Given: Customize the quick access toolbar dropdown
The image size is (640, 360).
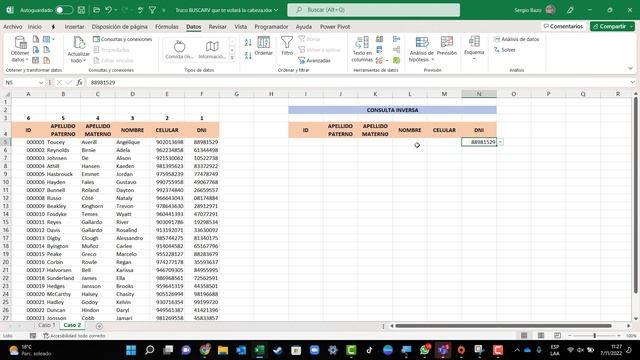Looking at the screenshot, I should click(x=164, y=10).
